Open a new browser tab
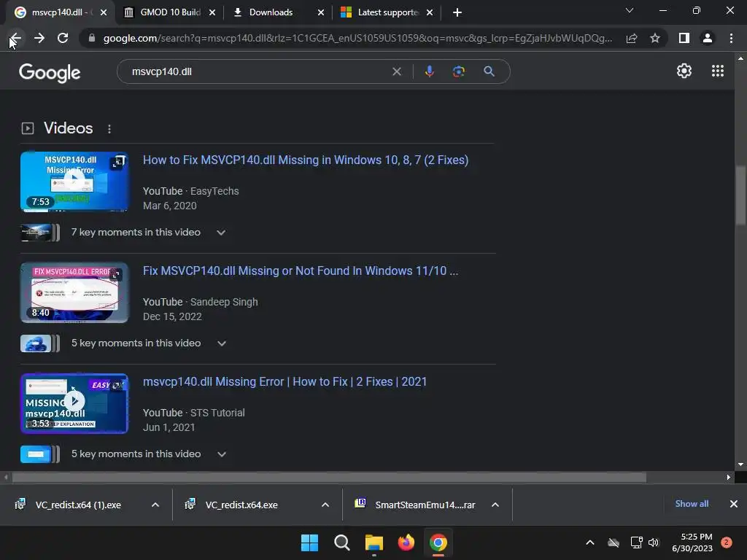Viewport: 747px width, 560px height. [x=457, y=12]
